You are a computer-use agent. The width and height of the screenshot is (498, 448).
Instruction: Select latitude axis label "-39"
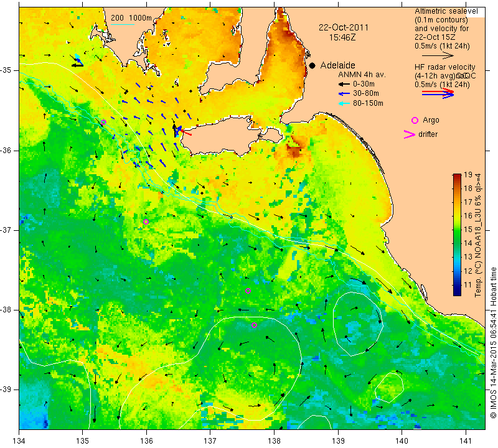tap(6, 390)
